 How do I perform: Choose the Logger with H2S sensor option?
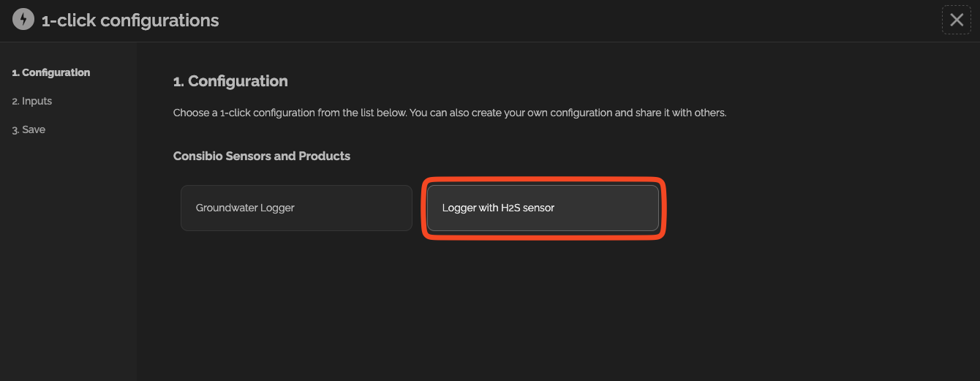click(x=543, y=208)
